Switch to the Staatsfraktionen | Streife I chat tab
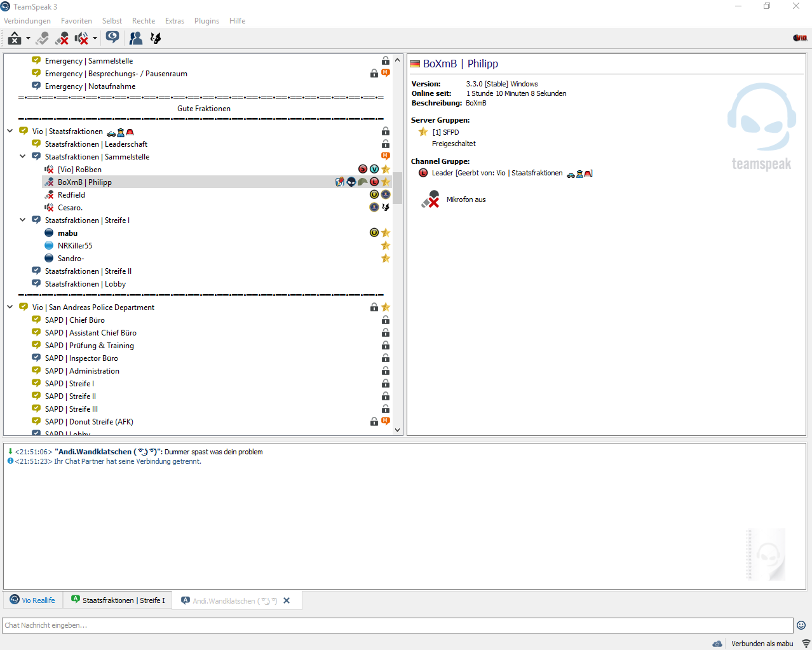Viewport: 812px width, 650px height. click(118, 600)
